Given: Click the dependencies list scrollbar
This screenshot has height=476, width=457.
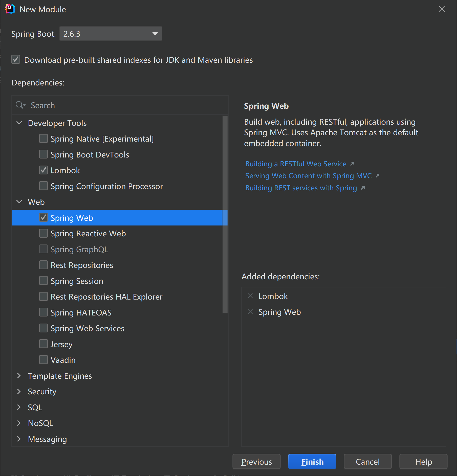Looking at the screenshot, I should (225, 214).
